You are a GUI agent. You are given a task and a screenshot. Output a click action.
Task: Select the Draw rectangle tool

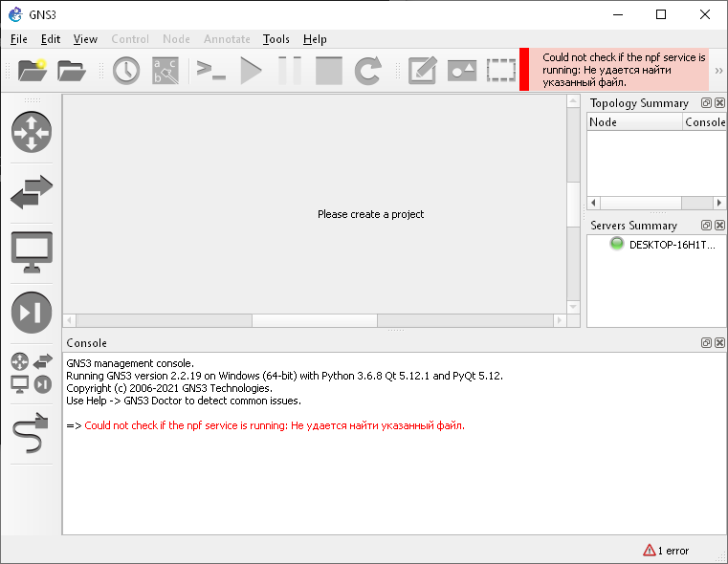[501, 71]
